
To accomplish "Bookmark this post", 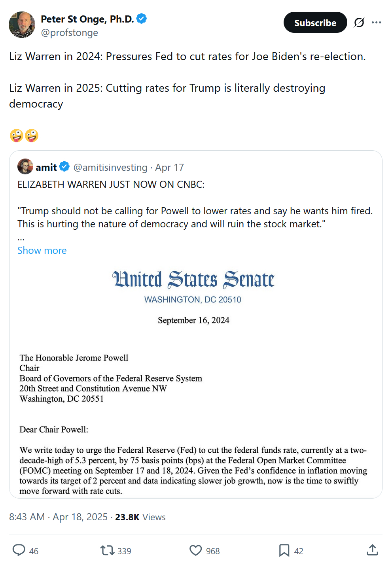I will tap(284, 550).
